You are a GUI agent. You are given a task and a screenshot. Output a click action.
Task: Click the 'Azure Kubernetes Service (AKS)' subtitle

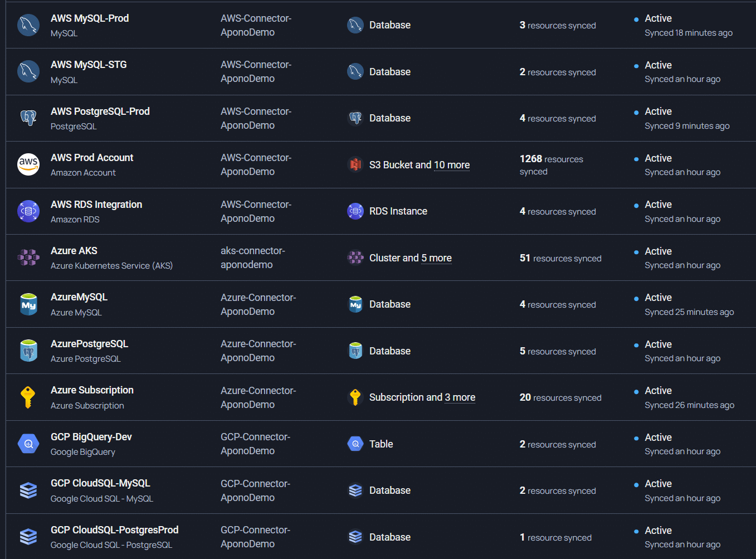click(111, 266)
